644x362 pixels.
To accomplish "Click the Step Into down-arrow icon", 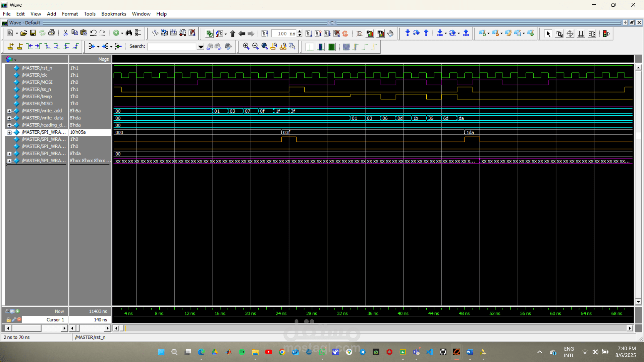I will tap(408, 33).
